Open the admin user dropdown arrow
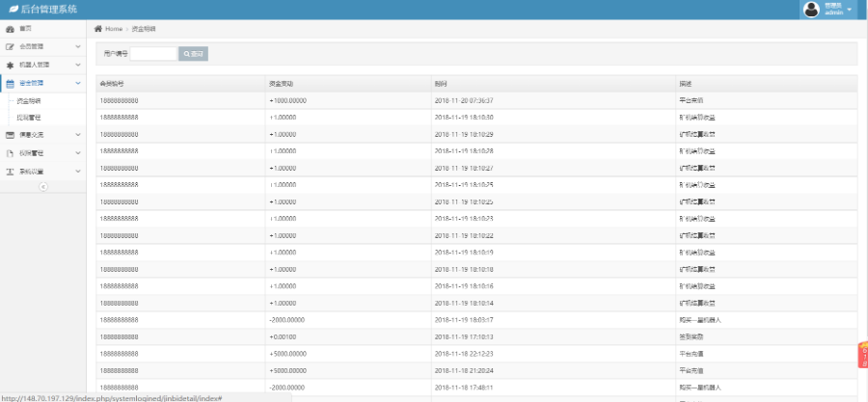868x402 pixels. click(850, 10)
